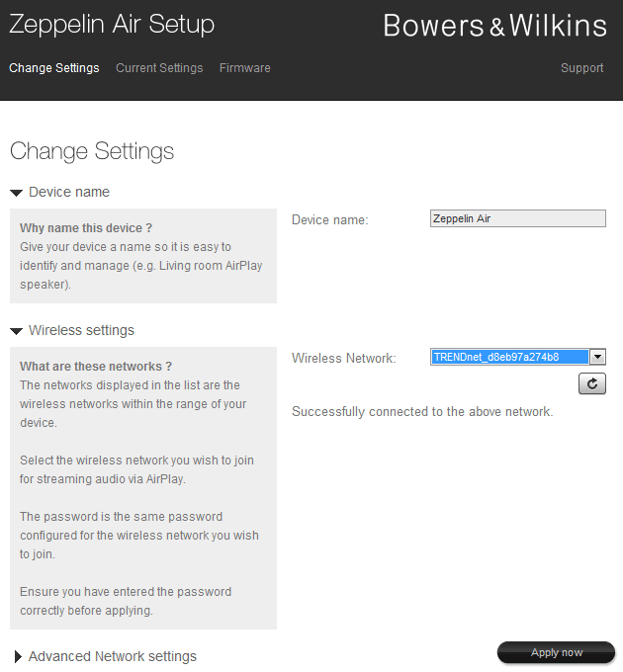Open the Support link
The width and height of the screenshot is (623, 672).
(581, 68)
